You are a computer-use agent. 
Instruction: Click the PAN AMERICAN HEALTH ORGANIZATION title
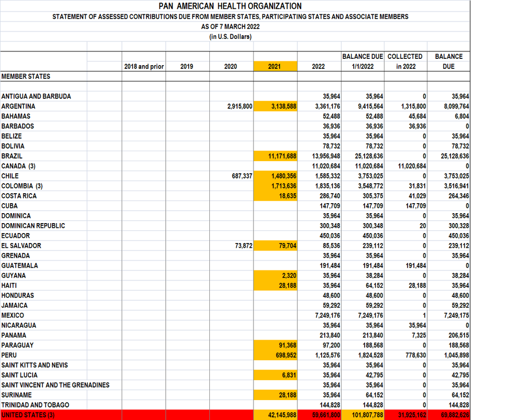click(x=230, y=6)
